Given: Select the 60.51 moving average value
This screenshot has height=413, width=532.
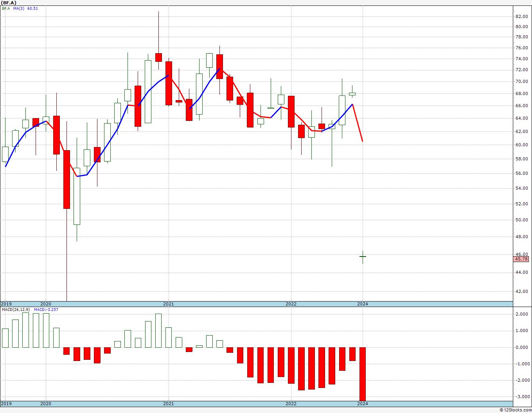Looking at the screenshot, I should [32, 9].
